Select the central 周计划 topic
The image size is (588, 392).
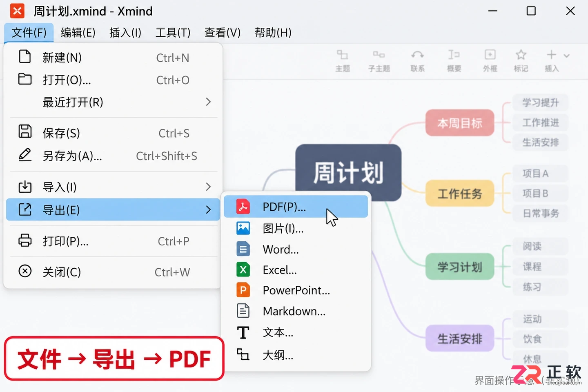[x=348, y=172]
